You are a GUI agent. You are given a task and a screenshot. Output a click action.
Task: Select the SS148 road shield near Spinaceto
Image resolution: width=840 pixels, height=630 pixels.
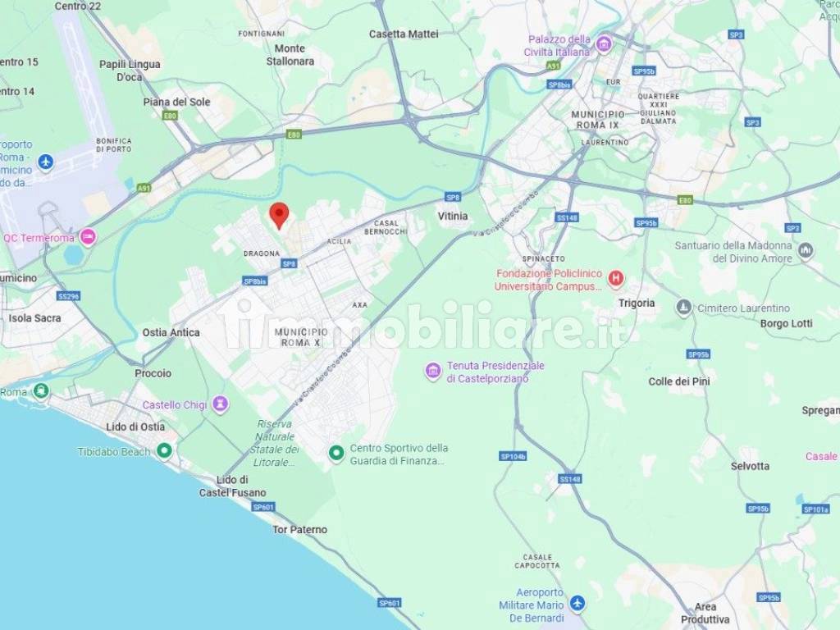coord(568,217)
